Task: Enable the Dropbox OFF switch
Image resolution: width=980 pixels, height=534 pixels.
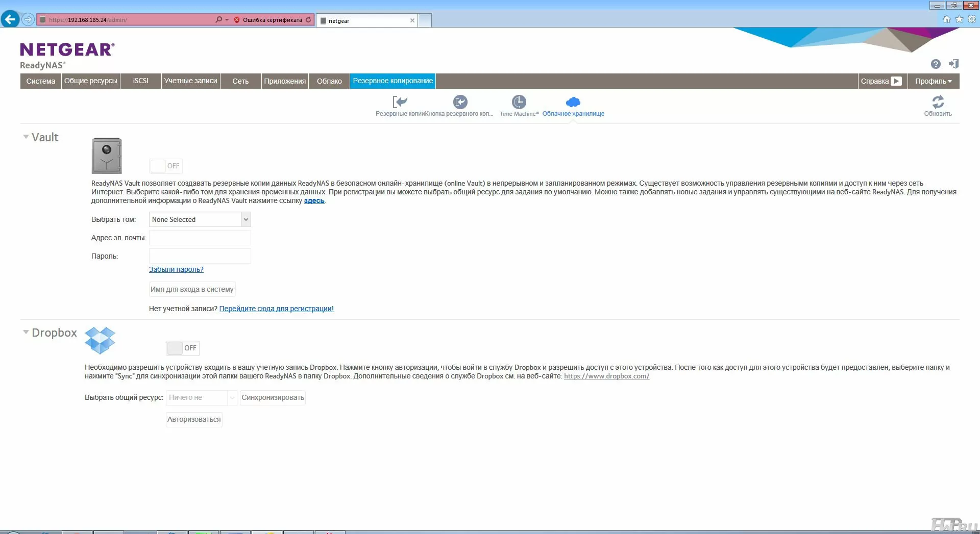Action: coord(183,348)
